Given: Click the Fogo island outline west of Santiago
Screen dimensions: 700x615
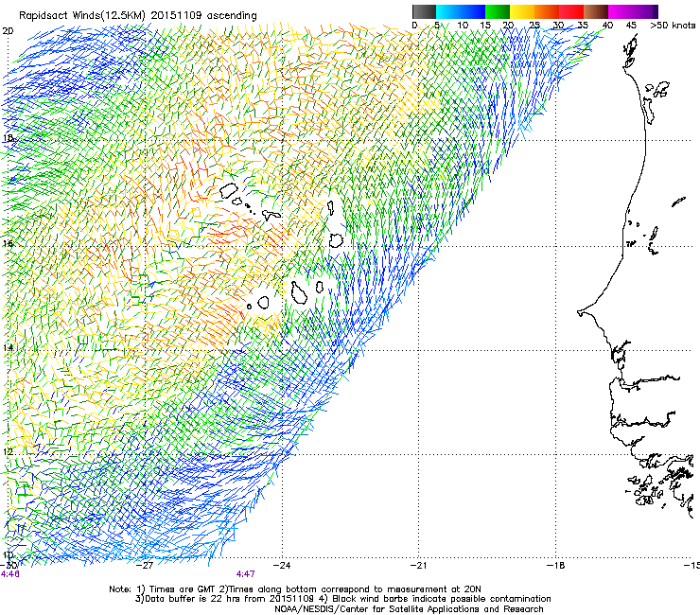Looking at the screenshot, I should (x=263, y=303).
